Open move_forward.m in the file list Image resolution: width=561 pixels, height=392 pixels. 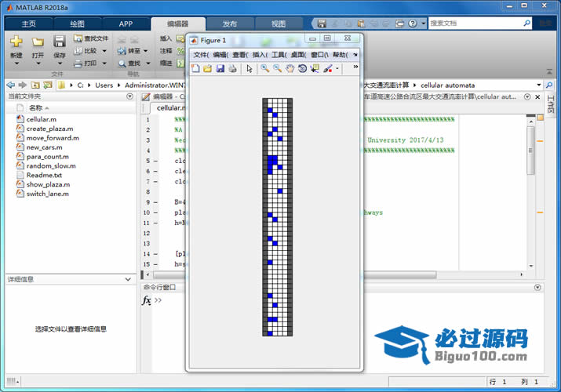point(52,138)
